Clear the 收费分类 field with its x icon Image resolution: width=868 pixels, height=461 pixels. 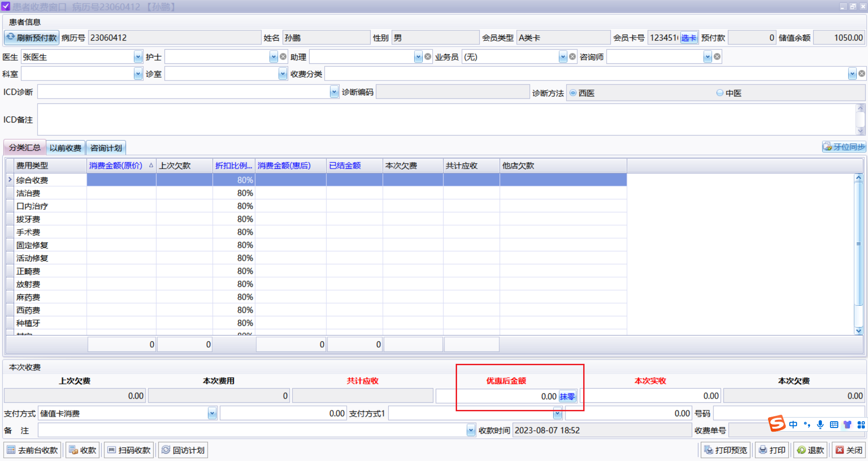862,74
